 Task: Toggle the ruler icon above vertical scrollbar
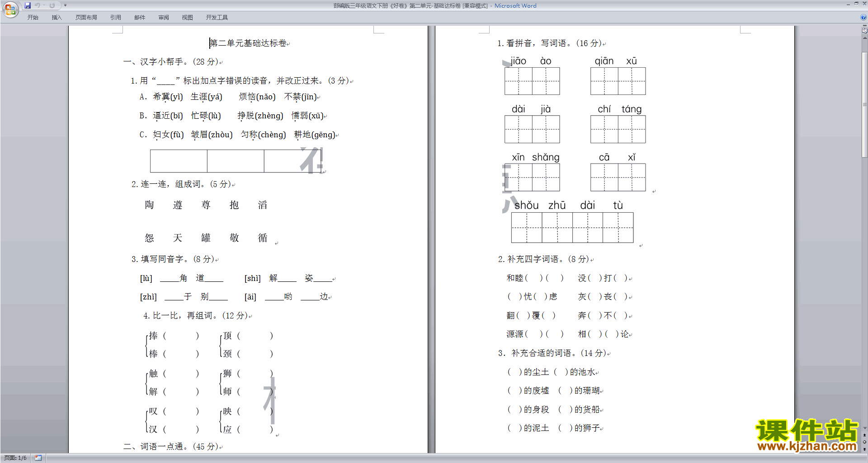click(864, 30)
